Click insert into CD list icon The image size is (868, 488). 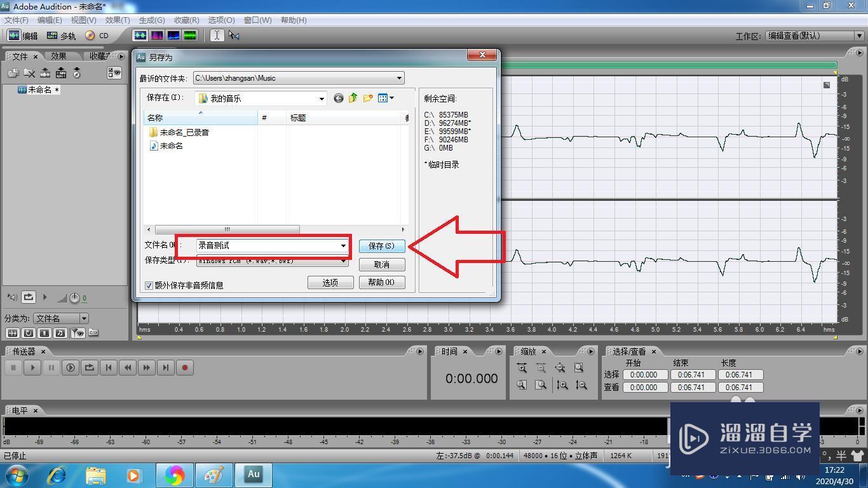[x=77, y=73]
